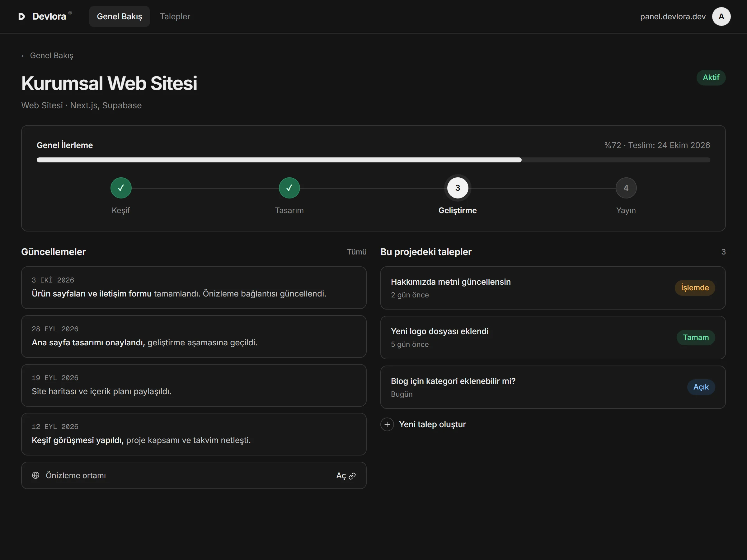Open the 12 EYL 2026 update card
This screenshot has height=560, width=747.
[194, 434]
